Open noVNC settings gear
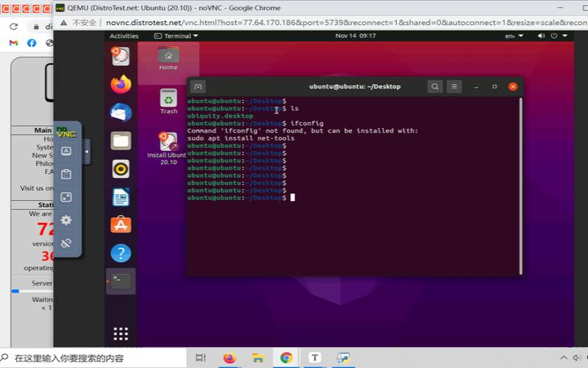The image size is (588, 368). tap(66, 220)
